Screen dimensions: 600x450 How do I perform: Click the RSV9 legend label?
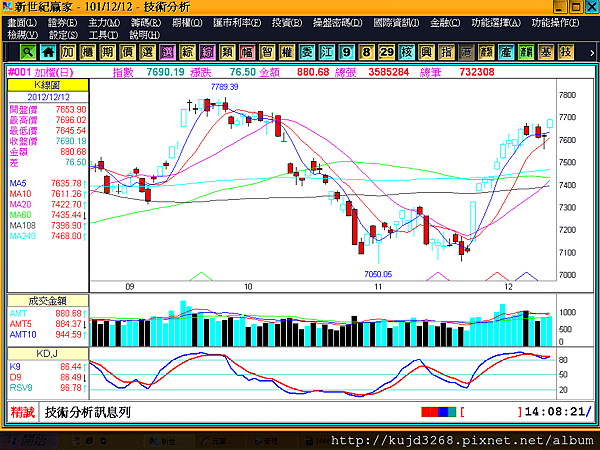(x=21, y=388)
